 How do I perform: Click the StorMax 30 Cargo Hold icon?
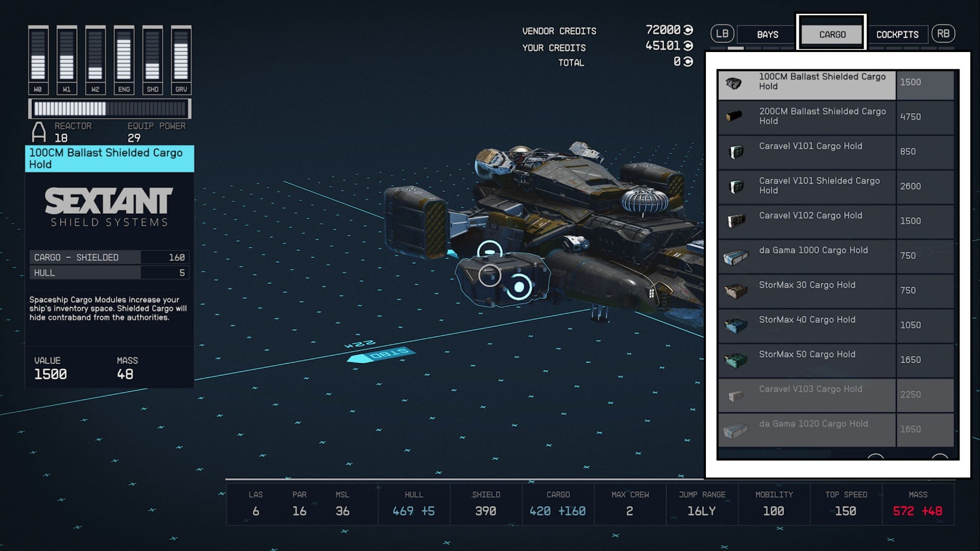tap(735, 291)
